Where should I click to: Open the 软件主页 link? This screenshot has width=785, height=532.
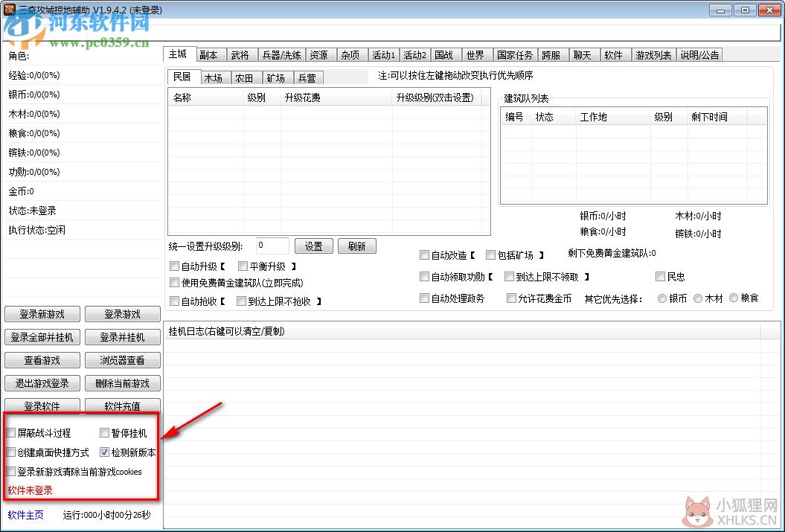[25, 515]
